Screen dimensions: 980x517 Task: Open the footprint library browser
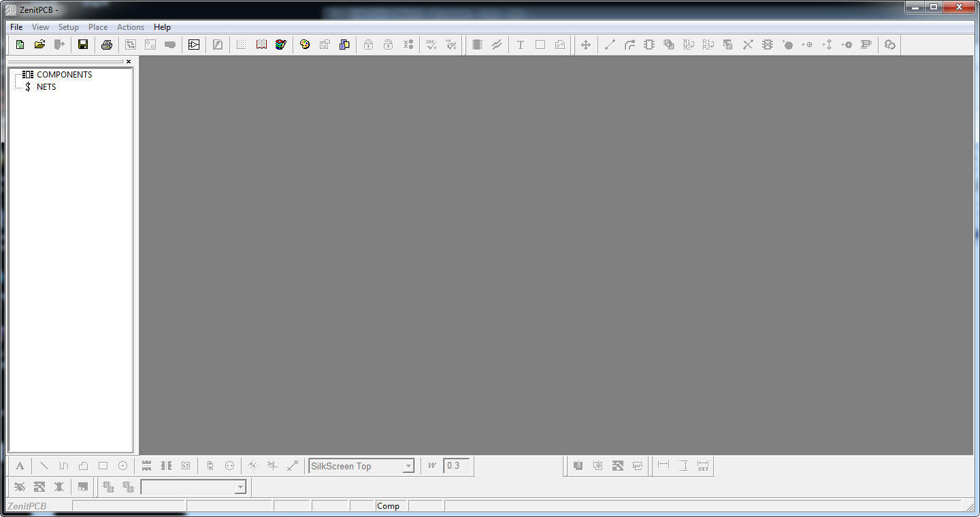261,44
